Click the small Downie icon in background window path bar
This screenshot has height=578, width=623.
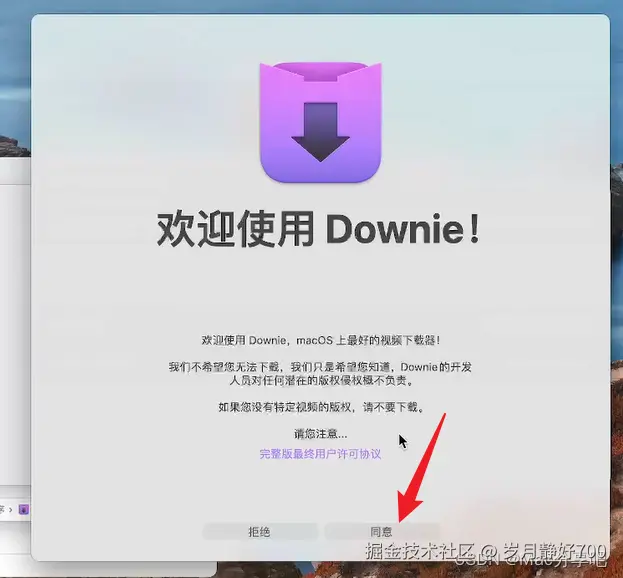click(x=24, y=509)
